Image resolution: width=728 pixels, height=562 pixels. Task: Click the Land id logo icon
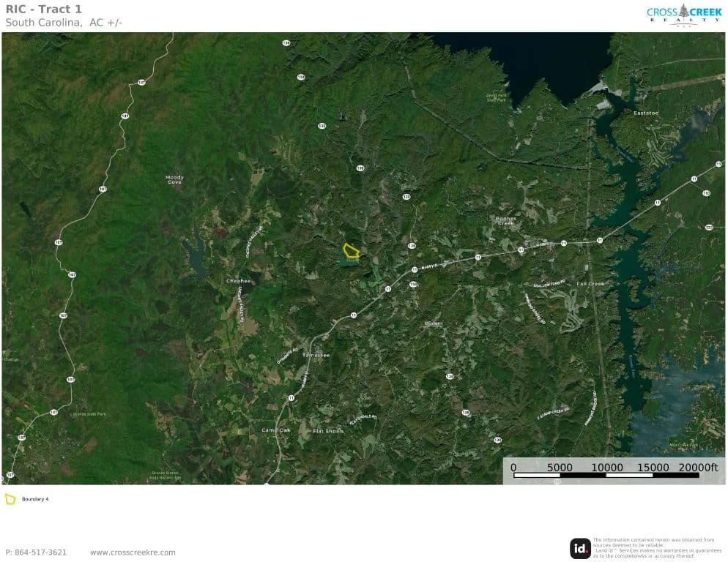click(580, 548)
